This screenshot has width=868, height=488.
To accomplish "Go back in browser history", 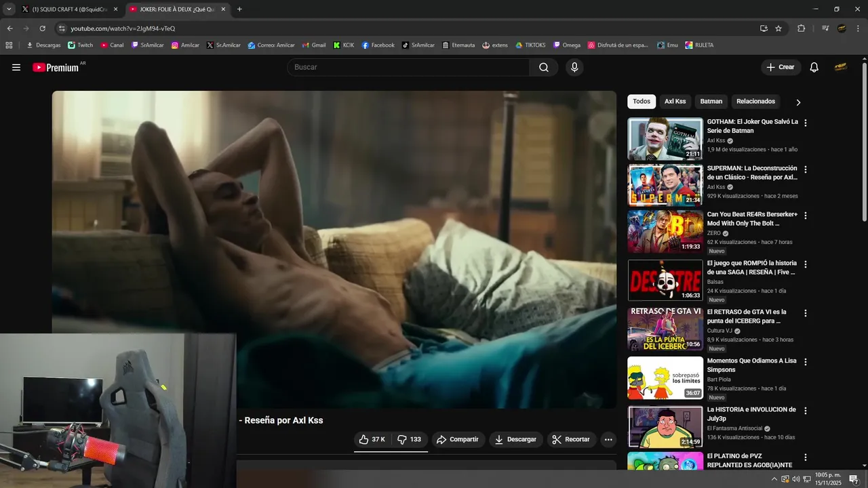I will coord(9,28).
